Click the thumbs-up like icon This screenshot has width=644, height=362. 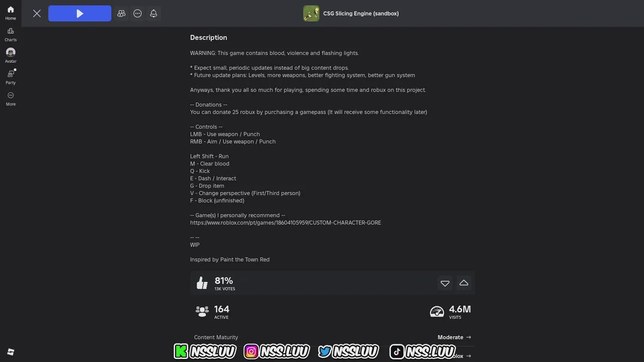[202, 283]
